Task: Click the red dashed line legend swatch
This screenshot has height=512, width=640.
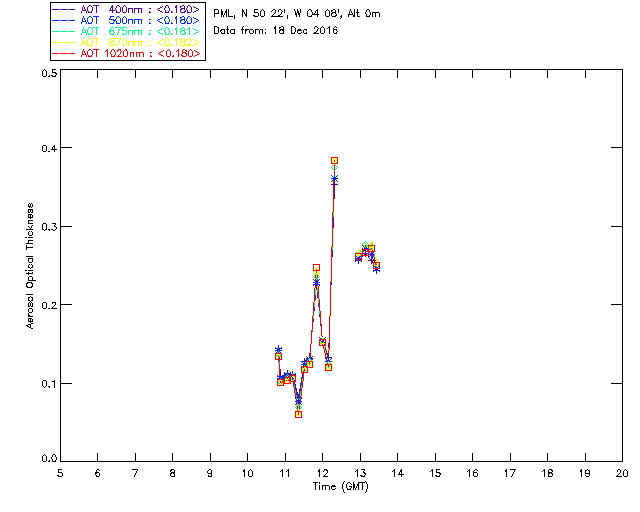Action: coord(64,53)
